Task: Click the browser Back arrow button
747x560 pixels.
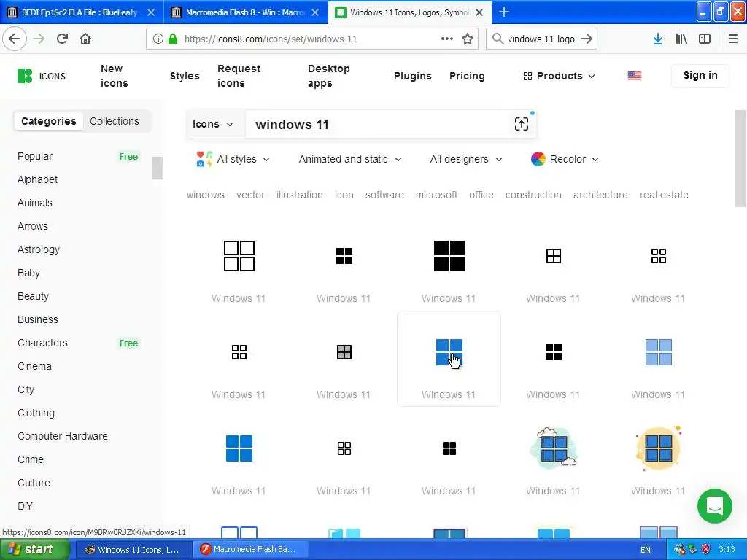Action: click(x=15, y=39)
